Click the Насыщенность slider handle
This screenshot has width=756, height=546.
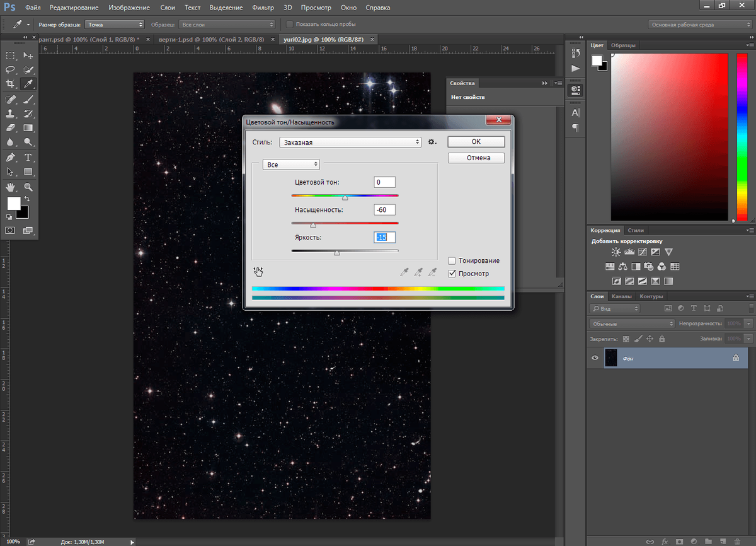click(312, 225)
